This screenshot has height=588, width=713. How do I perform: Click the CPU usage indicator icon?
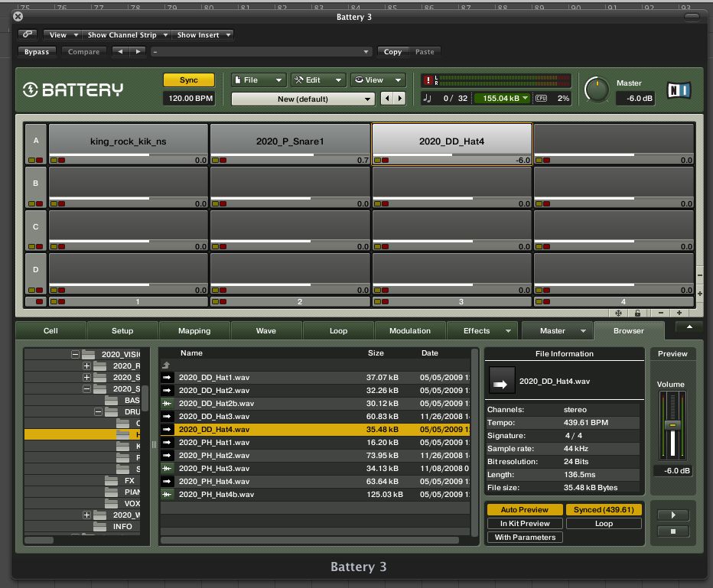pyautogui.click(x=541, y=98)
